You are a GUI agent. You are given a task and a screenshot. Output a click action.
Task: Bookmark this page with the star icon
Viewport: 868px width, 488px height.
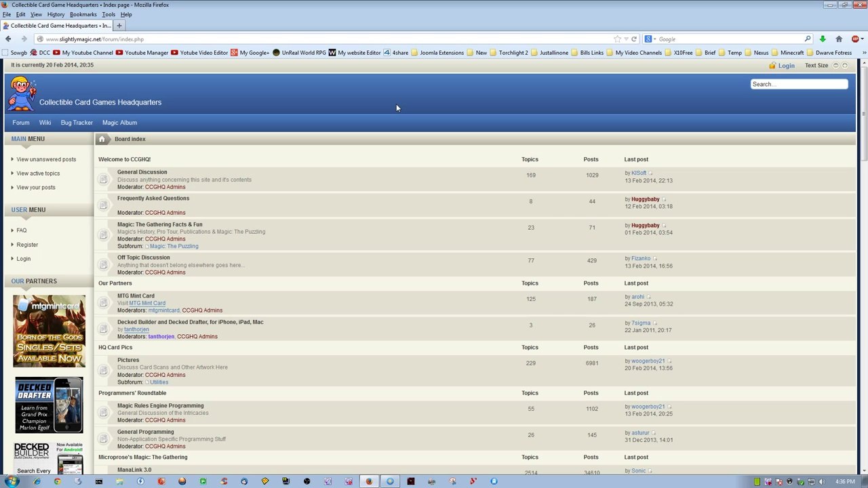coord(617,39)
